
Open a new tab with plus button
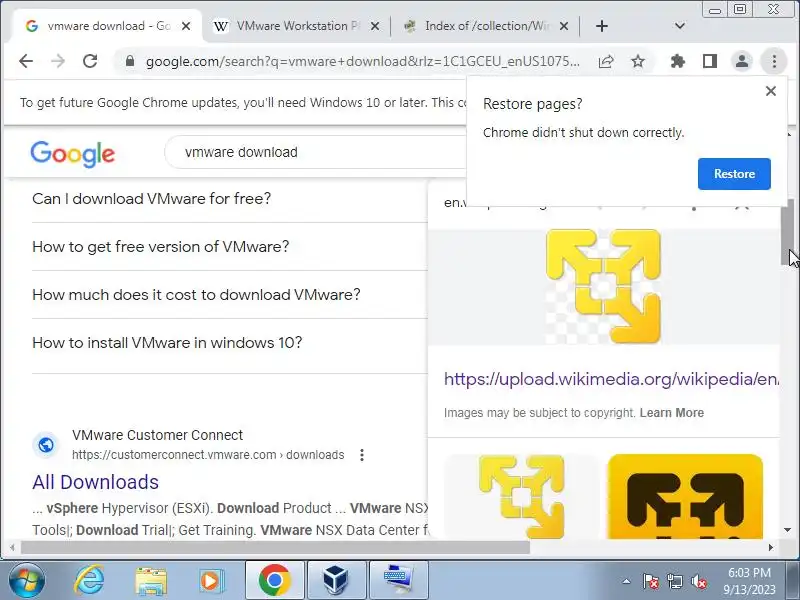tap(602, 26)
